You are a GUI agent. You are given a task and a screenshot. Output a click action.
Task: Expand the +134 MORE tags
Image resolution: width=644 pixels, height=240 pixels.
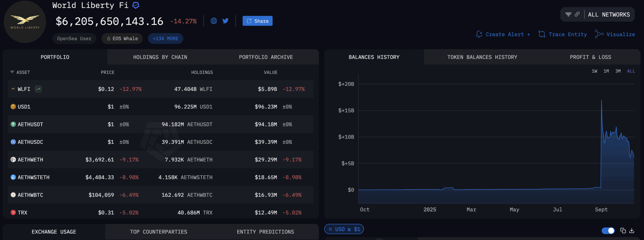point(165,38)
